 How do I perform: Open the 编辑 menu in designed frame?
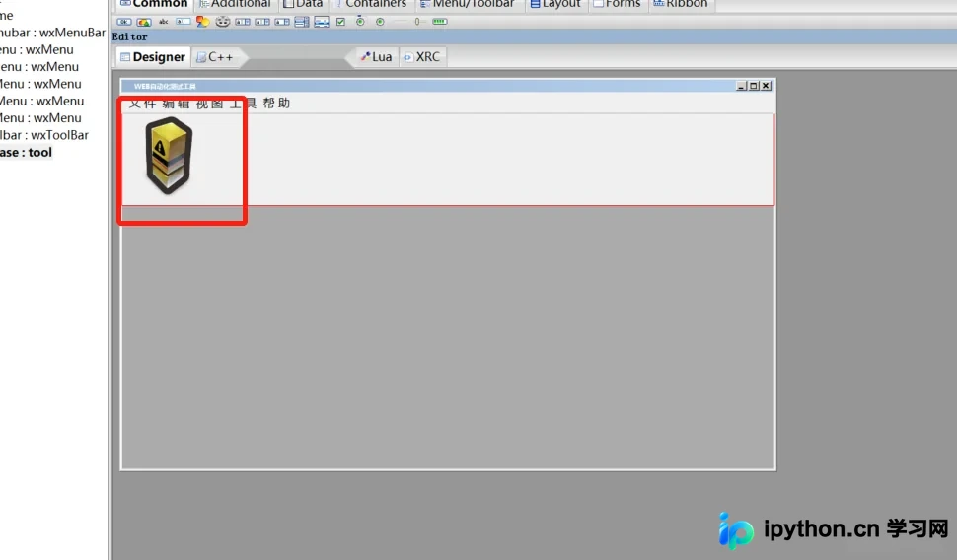tap(176, 104)
